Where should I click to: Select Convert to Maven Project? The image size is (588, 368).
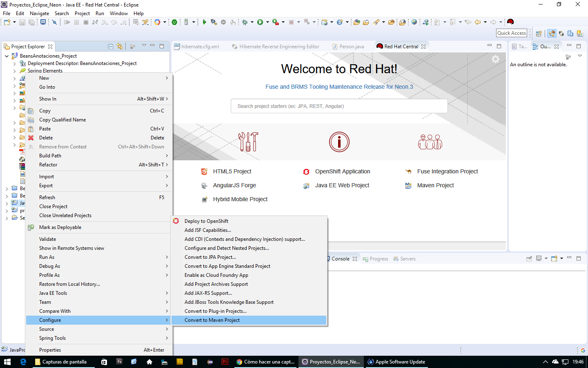tap(249, 320)
